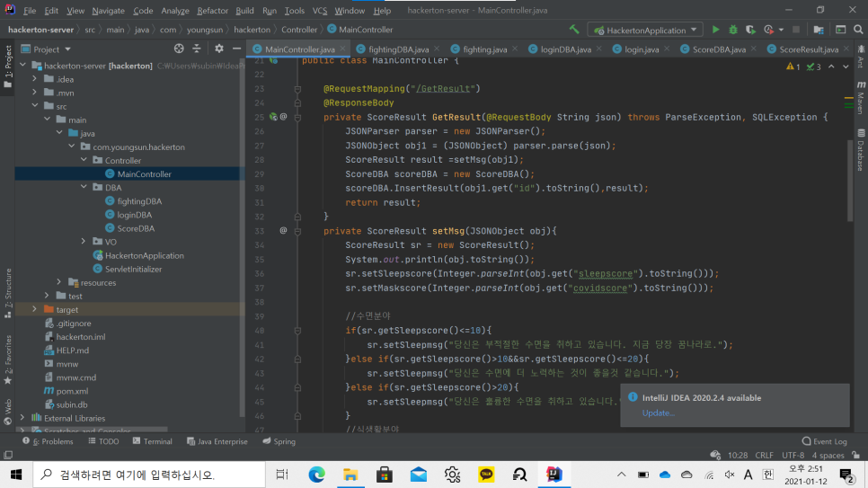Open the Analyze menu
The image size is (868, 488).
point(175,11)
